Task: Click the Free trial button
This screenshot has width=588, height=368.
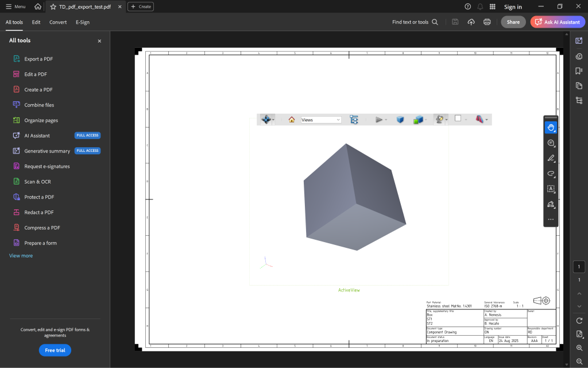Action: point(55,350)
